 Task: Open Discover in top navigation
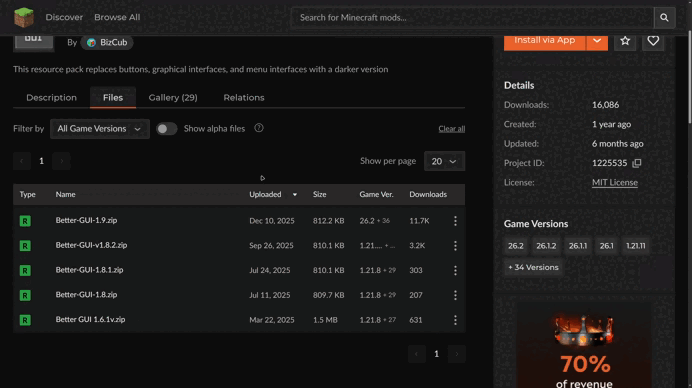point(64,17)
